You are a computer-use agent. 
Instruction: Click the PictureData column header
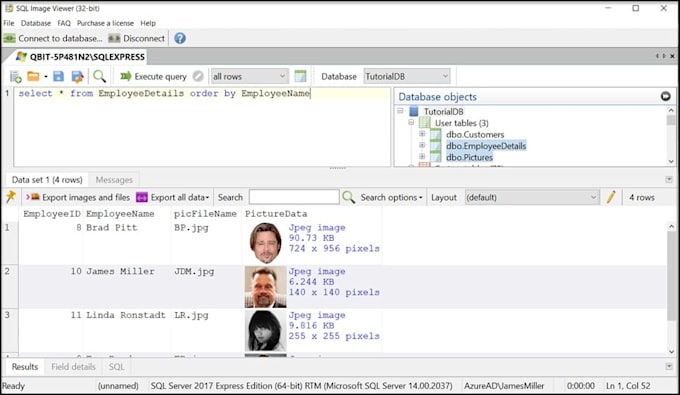(276, 214)
